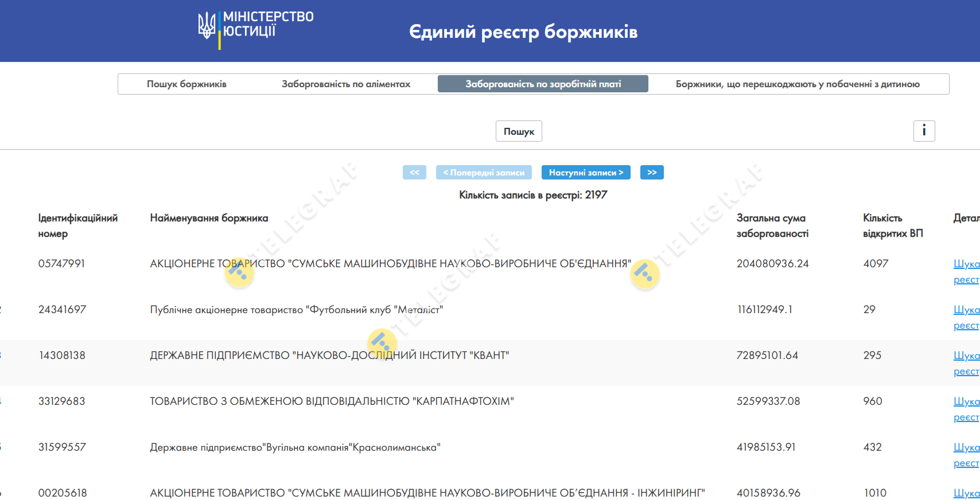Viewport: 980px width, 500px height.
Task: Select identification number 24341697
Action: pos(62,310)
